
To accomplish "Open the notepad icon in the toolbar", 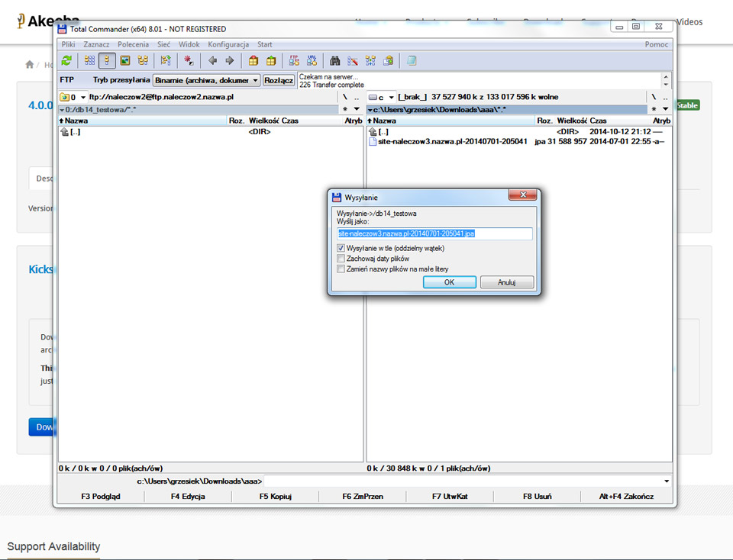I will pyautogui.click(x=412, y=61).
